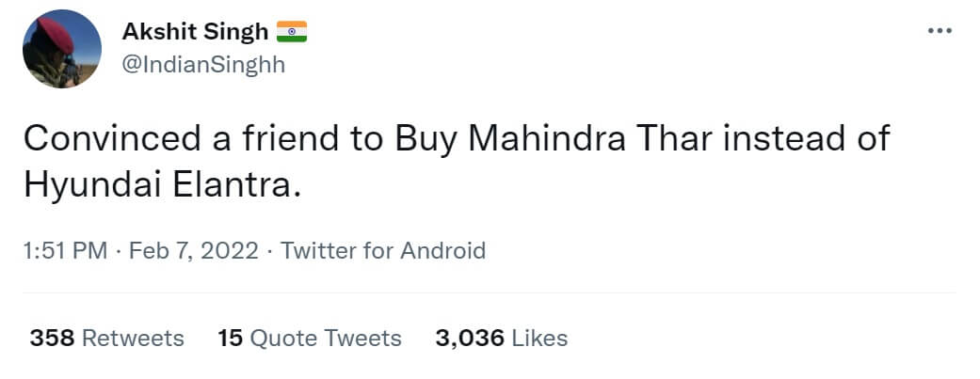Click the number 358 in stats row
The height and width of the screenshot is (379, 980).
pos(52,338)
